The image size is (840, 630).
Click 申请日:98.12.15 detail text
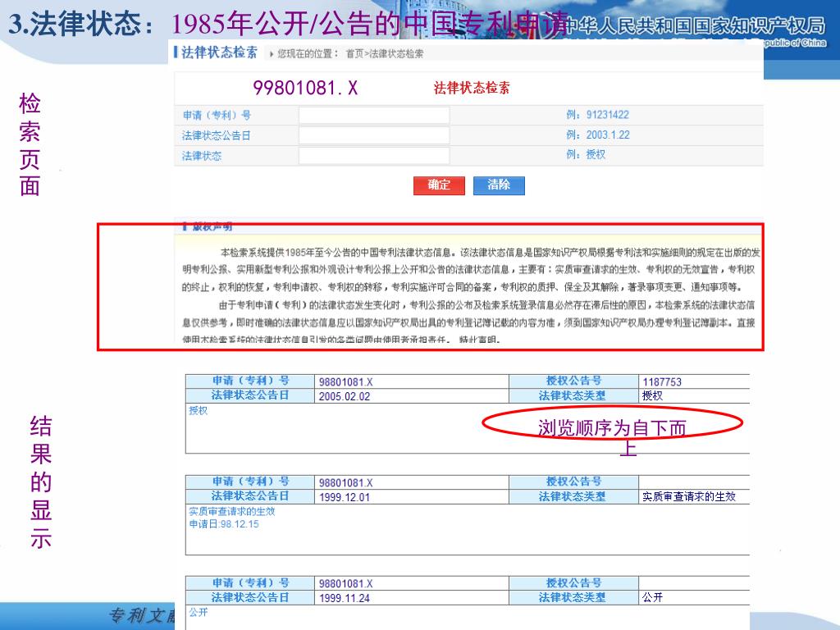click(224, 524)
